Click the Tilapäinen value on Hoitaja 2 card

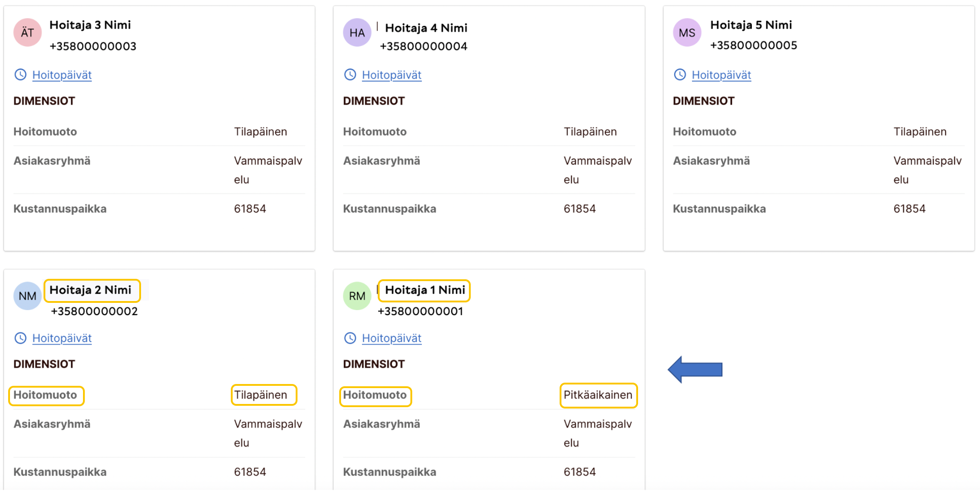point(261,395)
